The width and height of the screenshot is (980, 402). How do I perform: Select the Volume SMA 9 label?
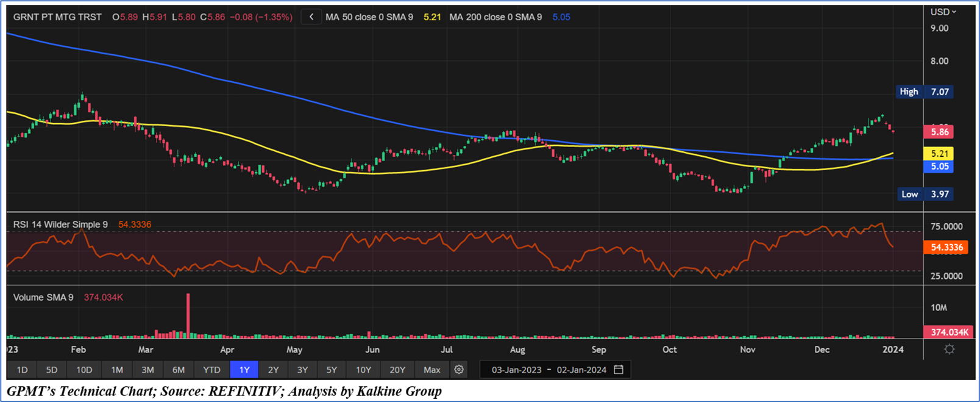tap(43, 297)
